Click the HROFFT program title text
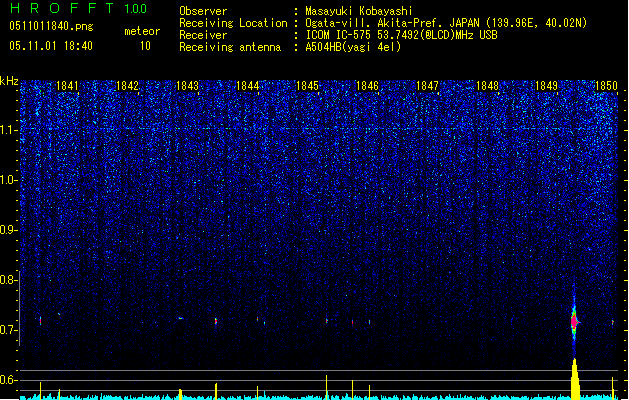Screen dimensions: 629x400 coord(62,8)
